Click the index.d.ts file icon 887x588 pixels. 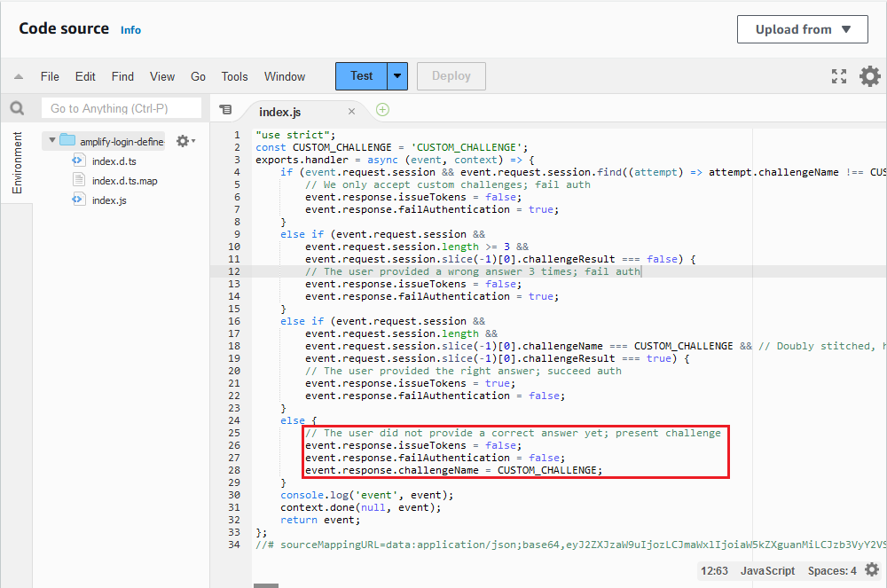(x=78, y=161)
